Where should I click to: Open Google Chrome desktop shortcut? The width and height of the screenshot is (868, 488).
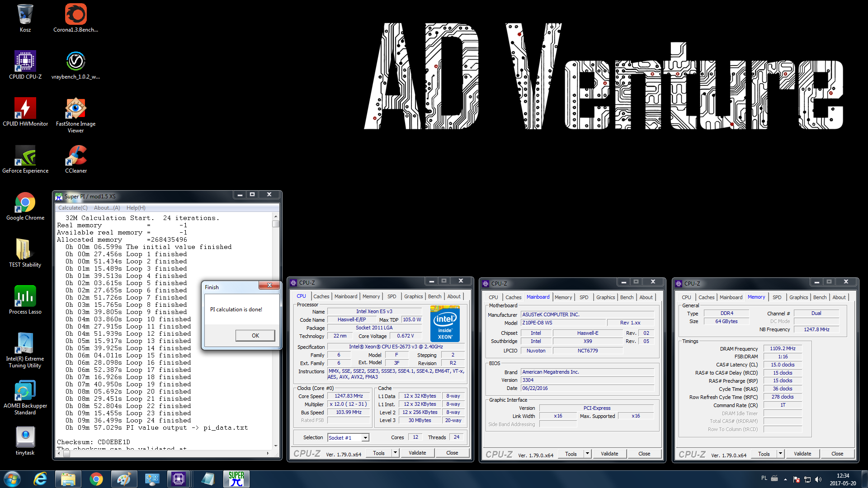[x=25, y=206]
